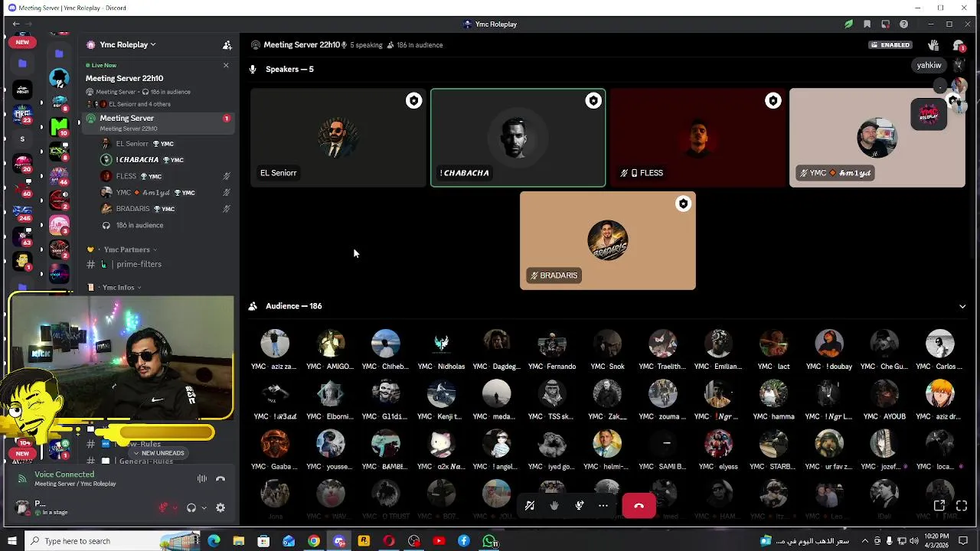Pop out the stage window
The height and width of the screenshot is (551, 980).
pyautogui.click(x=939, y=506)
